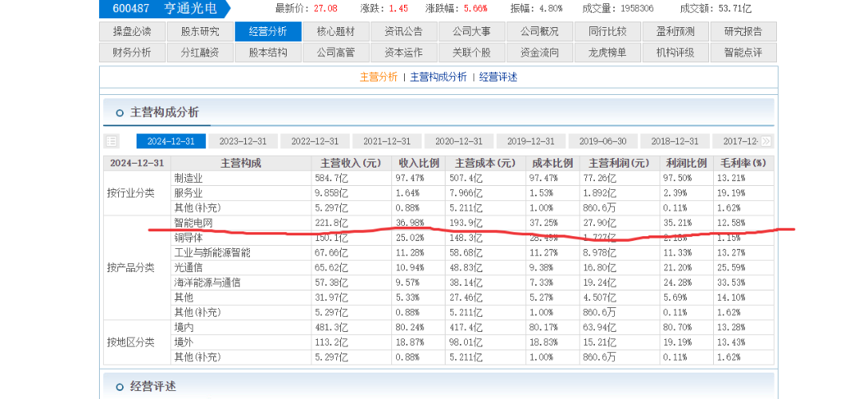868x399 pixels.
Task: Click the 制造业 row label
Action: (188, 178)
